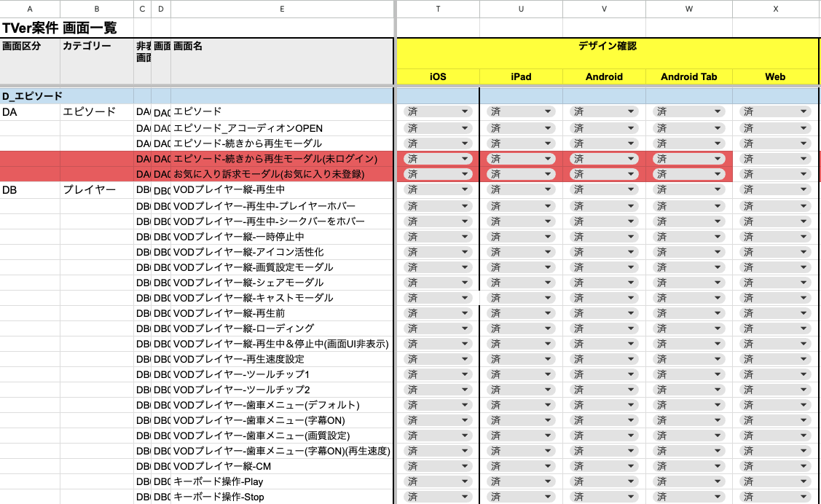Click the キーボード操作-Stop name cell
Viewport: 821px width, 504px height.
pos(282,497)
